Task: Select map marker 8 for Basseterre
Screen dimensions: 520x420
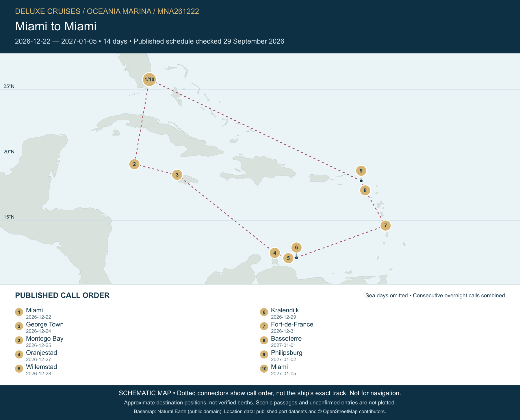Action: pos(365,190)
